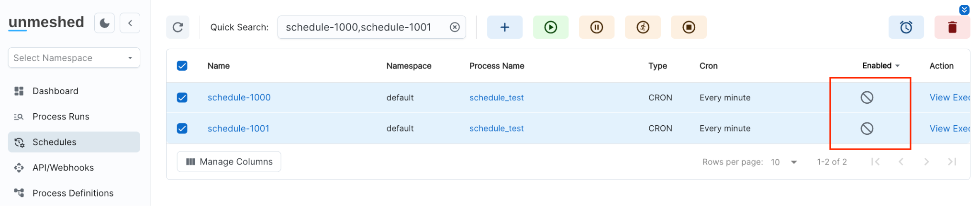Uncheck the select-all header checkbox
The height and width of the screenshot is (206, 980).
coord(182,66)
